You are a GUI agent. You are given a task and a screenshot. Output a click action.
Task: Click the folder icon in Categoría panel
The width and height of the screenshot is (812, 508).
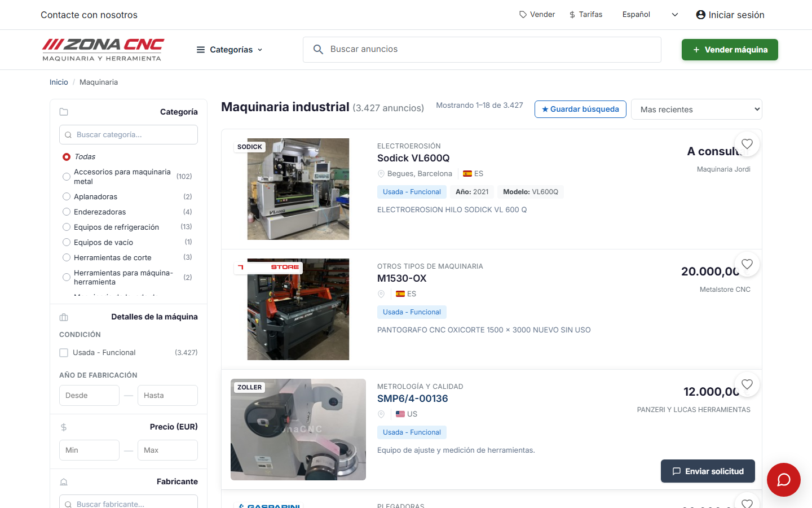pyautogui.click(x=64, y=112)
